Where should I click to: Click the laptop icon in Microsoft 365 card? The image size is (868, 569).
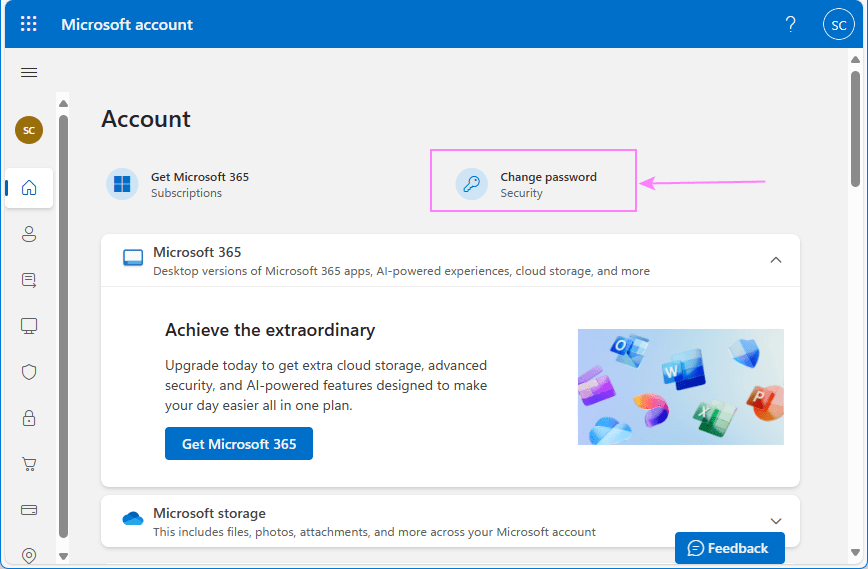coord(133,257)
